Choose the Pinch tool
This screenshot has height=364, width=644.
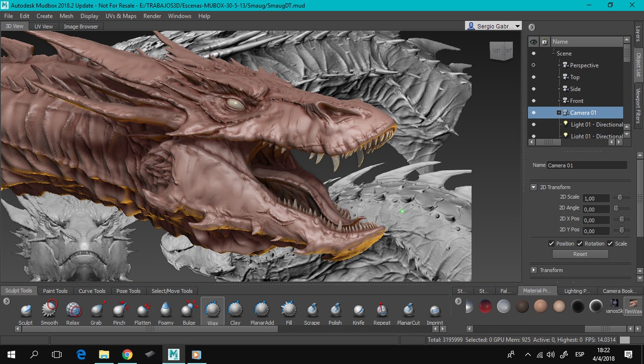119,312
